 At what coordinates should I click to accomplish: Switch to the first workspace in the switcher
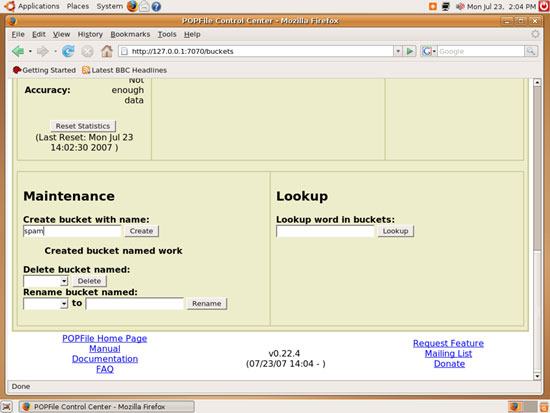(515, 407)
